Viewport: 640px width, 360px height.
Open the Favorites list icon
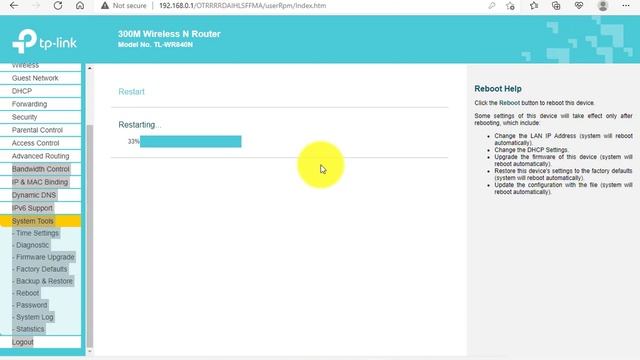click(534, 6)
